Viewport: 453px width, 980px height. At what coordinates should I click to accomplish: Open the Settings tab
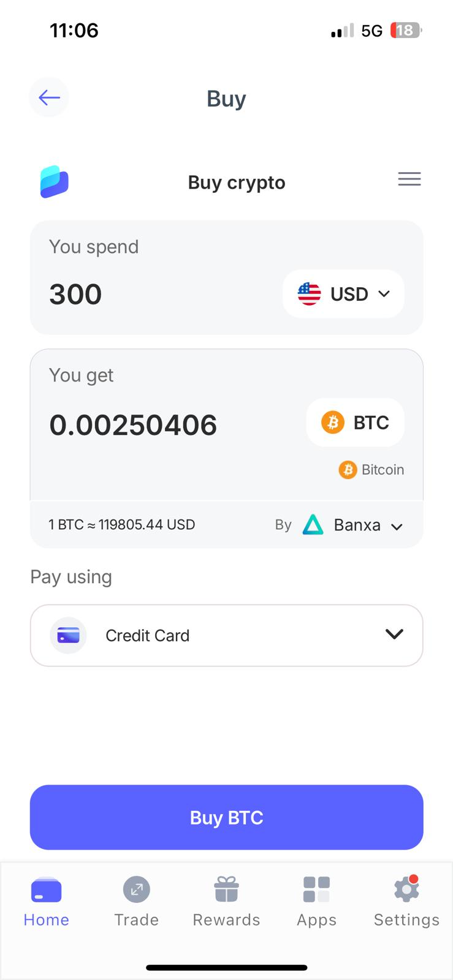tap(406, 900)
